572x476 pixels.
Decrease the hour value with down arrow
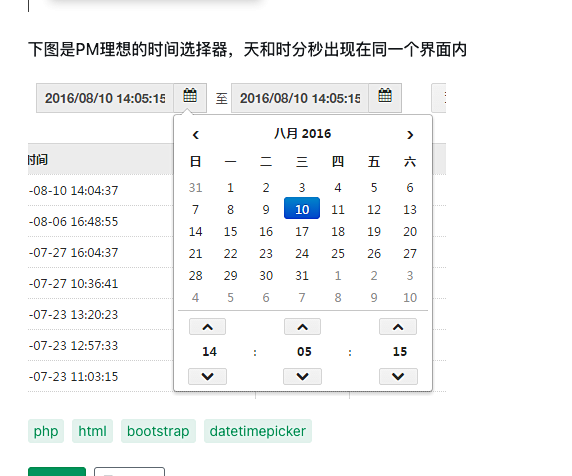click(207, 376)
